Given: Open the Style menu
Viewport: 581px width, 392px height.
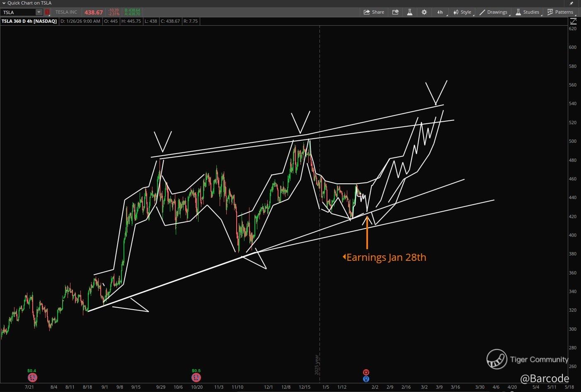Looking at the screenshot, I should [462, 12].
